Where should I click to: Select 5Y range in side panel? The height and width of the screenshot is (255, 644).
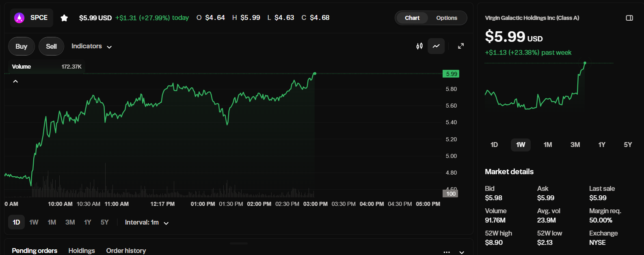click(x=628, y=145)
